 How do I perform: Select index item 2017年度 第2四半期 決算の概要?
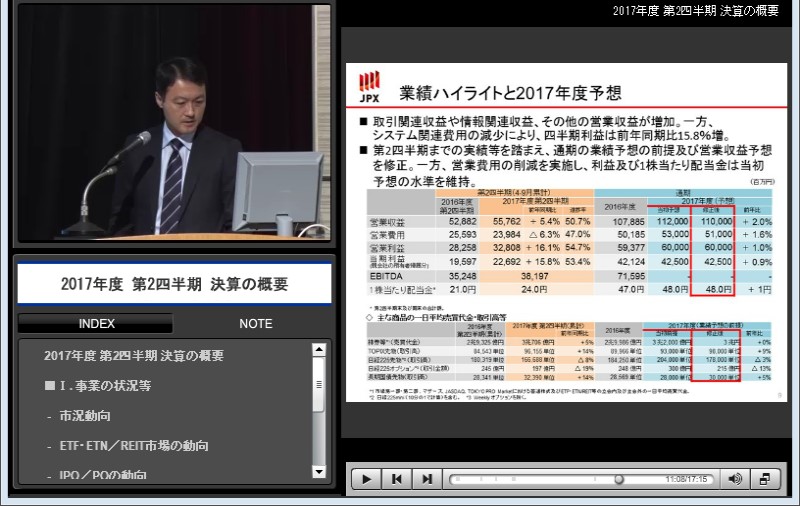[x=134, y=356]
